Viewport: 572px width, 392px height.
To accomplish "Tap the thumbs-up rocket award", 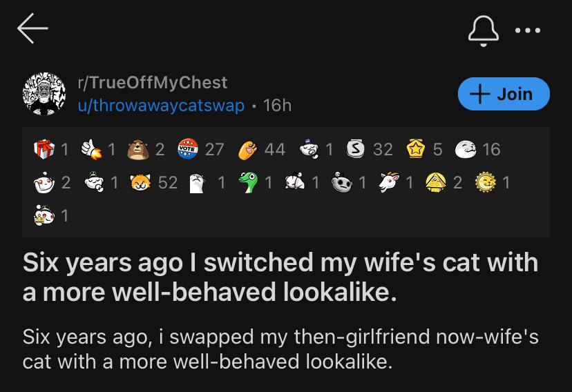I will pyautogui.click(x=90, y=148).
